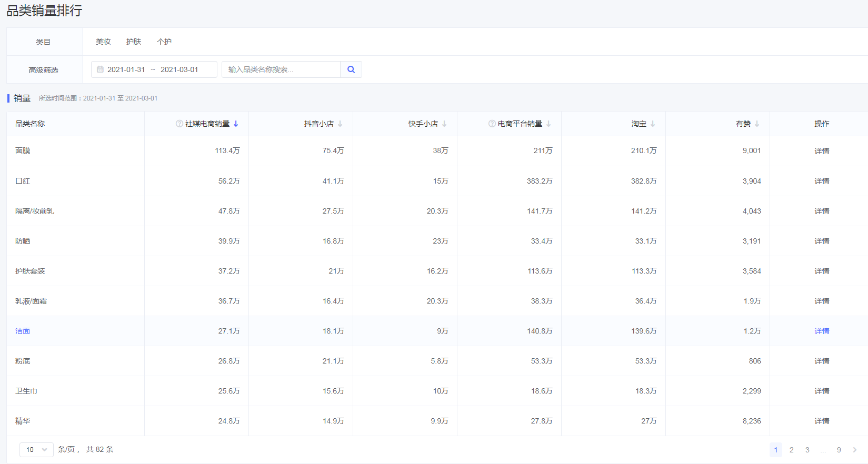Viewport: 868px width, 464px height.
Task: Click the 共 82 条 total count
Action: coord(99,449)
